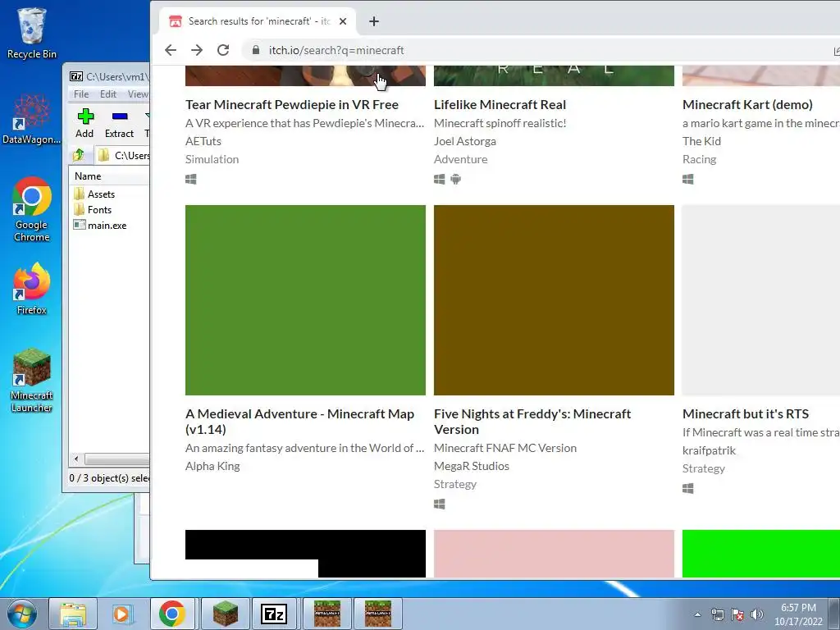Click the 7-Zip path address field
The width and height of the screenshot is (840, 630).
pos(123,155)
